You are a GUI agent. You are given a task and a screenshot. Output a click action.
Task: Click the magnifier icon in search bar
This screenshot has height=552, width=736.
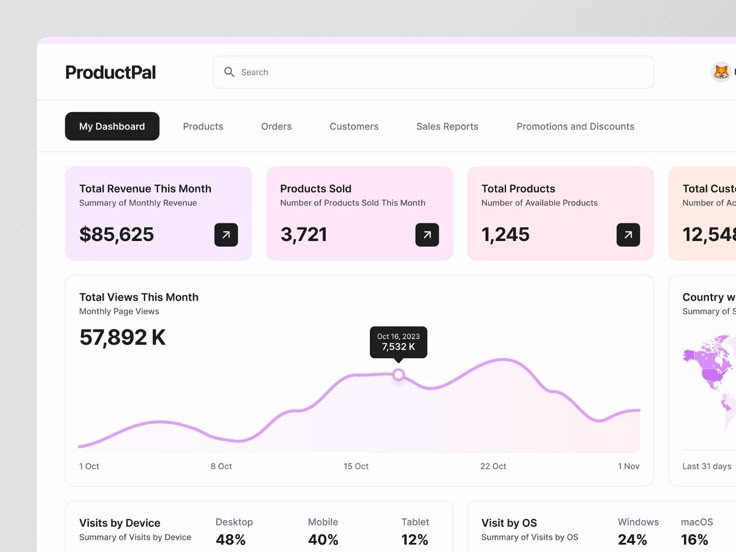point(229,72)
